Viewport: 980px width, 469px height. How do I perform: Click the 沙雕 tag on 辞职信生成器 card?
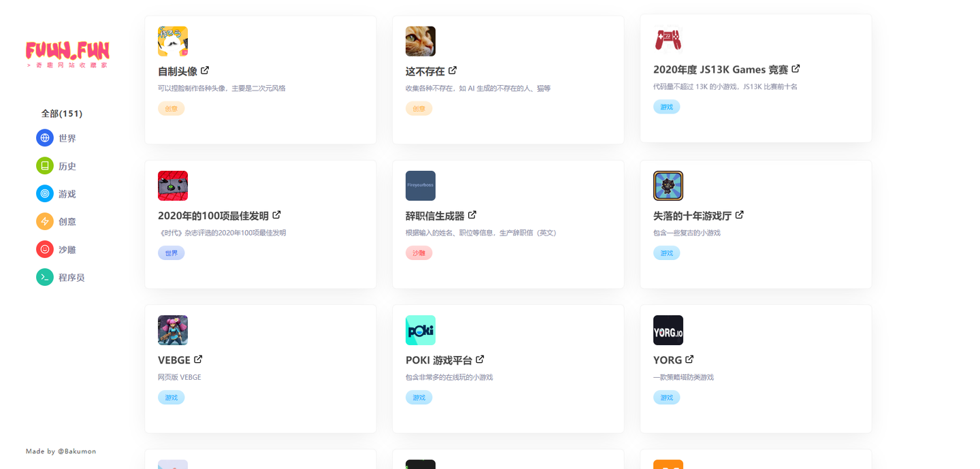419,253
